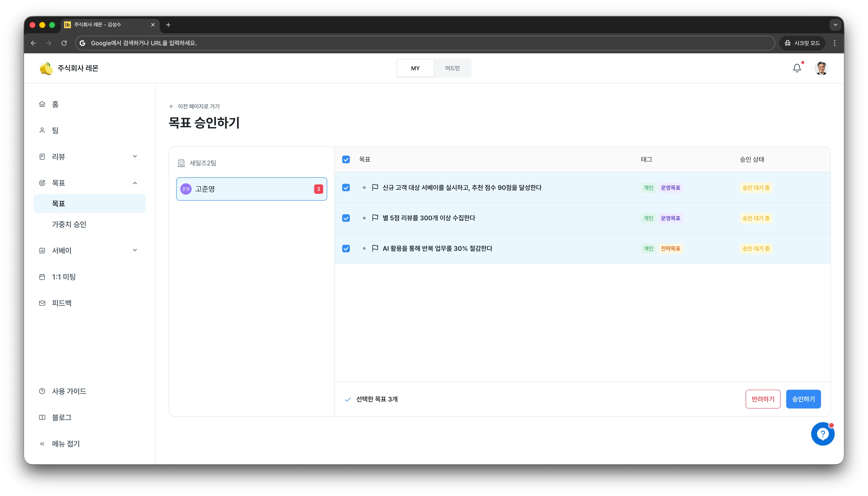Uncheck the 신규 고객 대상 서베이 goal checkbox
The width and height of the screenshot is (868, 496).
[x=346, y=188]
